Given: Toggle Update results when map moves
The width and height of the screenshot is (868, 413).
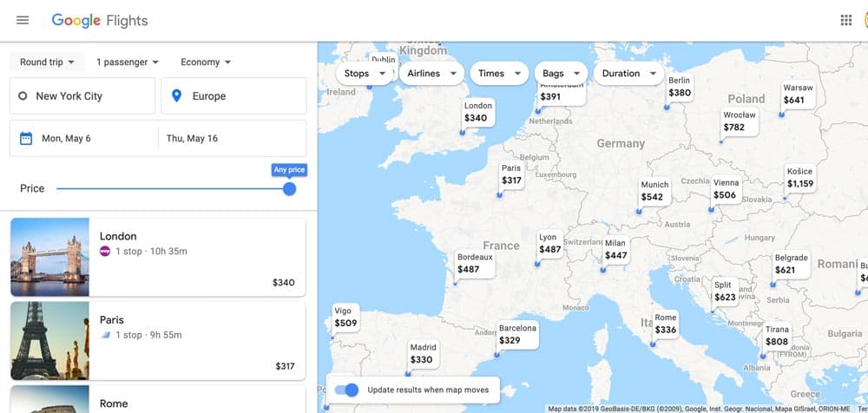Looking at the screenshot, I should point(346,390).
